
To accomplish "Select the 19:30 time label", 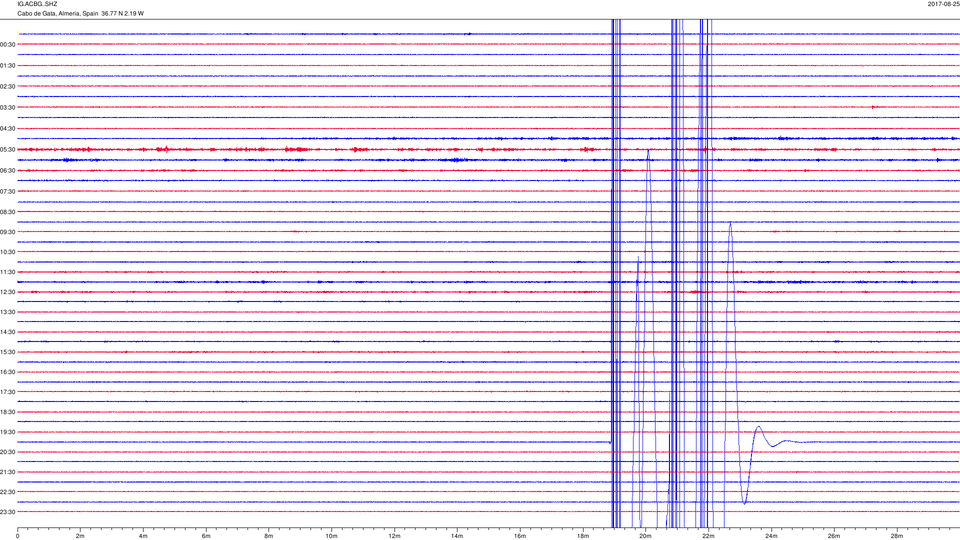I will 8,432.
